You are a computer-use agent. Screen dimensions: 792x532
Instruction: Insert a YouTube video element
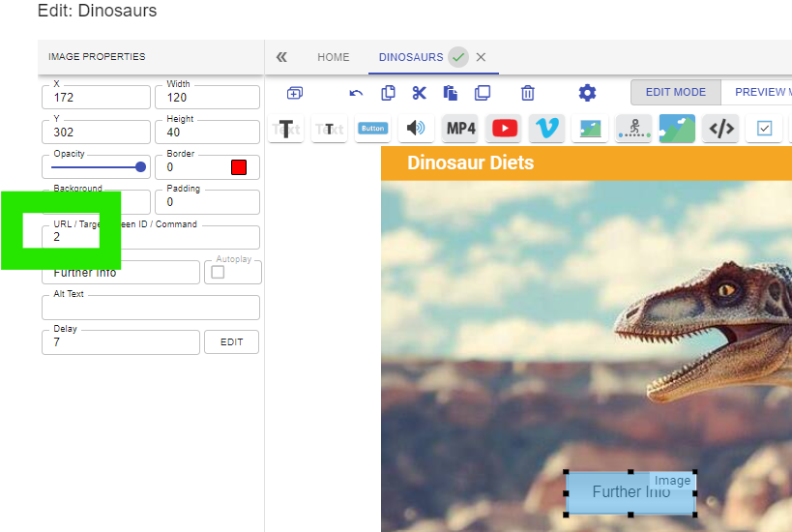pyautogui.click(x=504, y=129)
